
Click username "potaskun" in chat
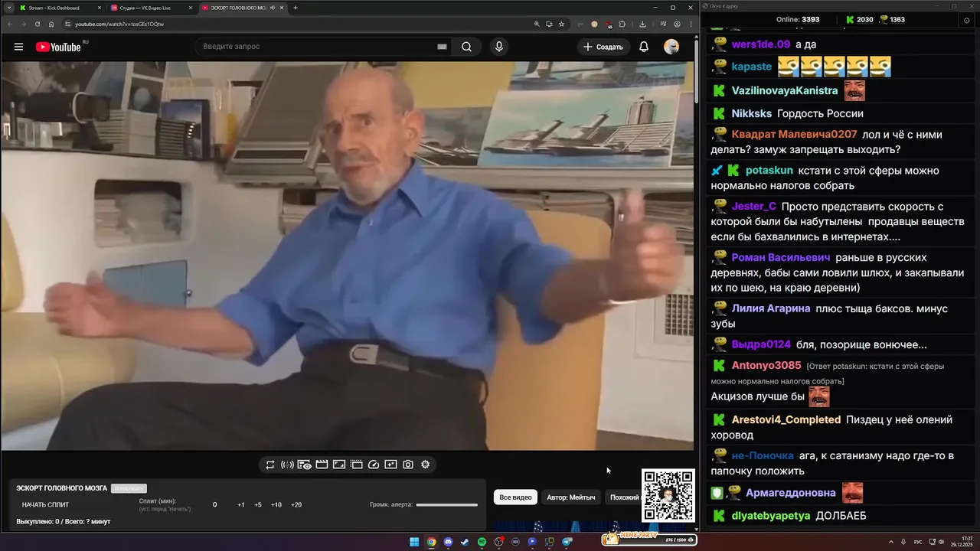(769, 171)
